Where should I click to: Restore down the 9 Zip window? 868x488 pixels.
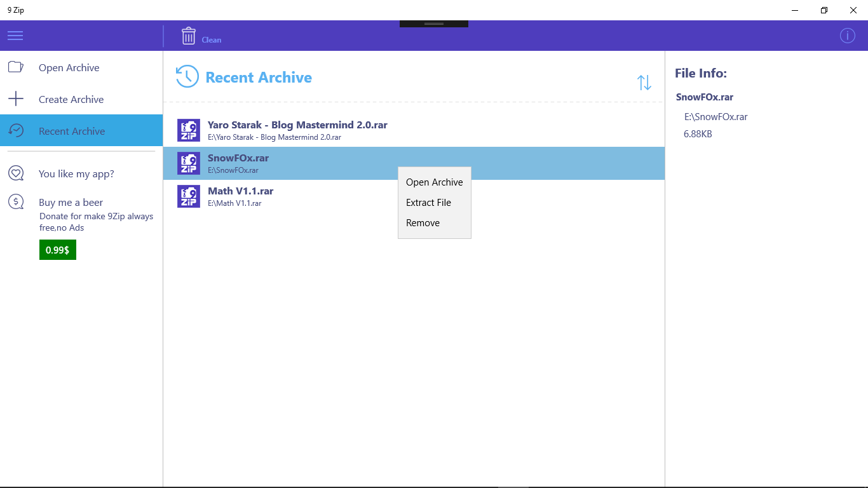tap(824, 10)
